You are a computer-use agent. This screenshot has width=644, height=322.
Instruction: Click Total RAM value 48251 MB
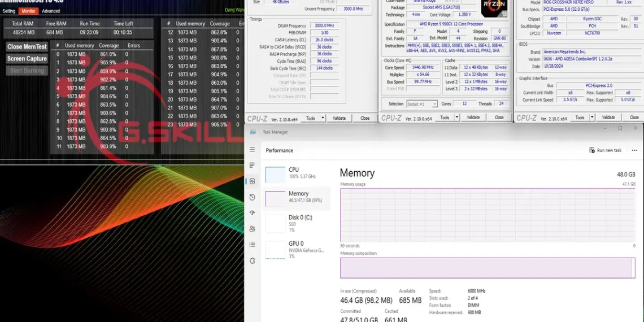click(23, 32)
